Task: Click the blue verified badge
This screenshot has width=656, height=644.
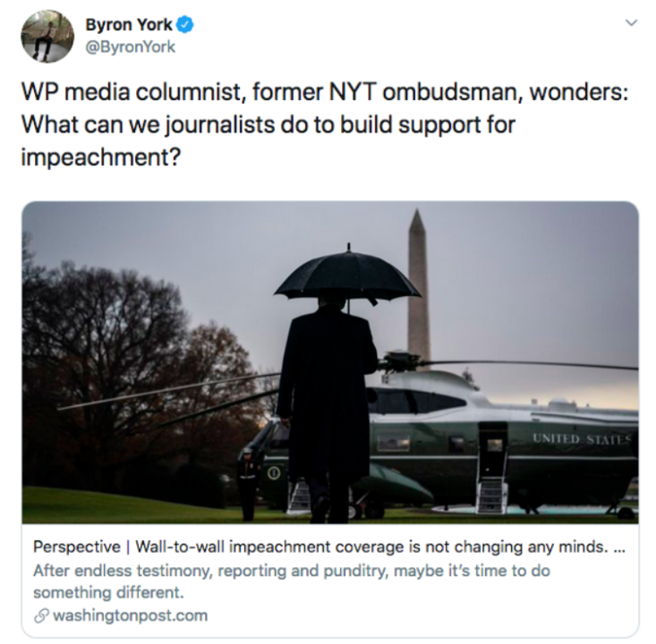Action: point(185,25)
